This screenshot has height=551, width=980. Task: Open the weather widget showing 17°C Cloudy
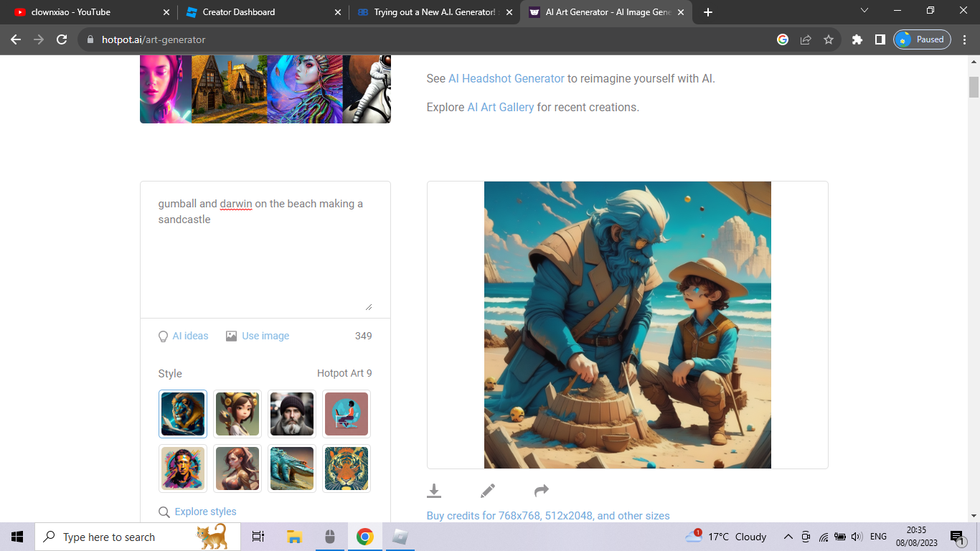pos(725,537)
